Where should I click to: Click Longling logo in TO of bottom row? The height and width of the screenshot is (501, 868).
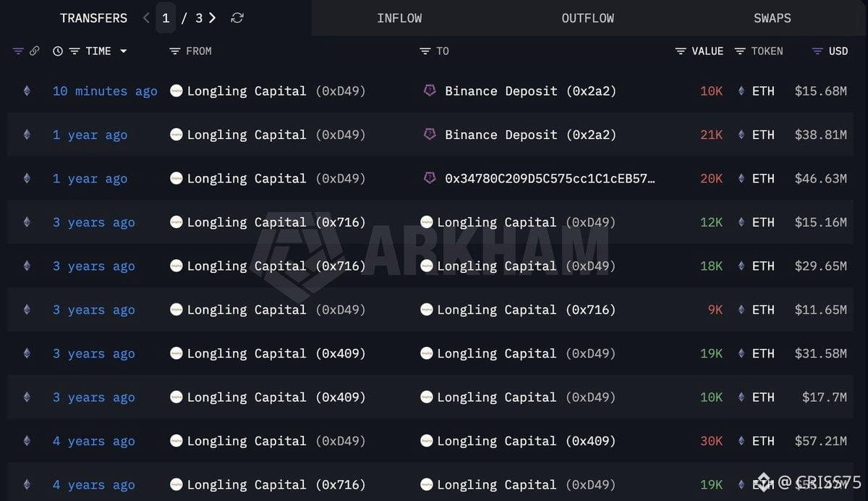[427, 485]
